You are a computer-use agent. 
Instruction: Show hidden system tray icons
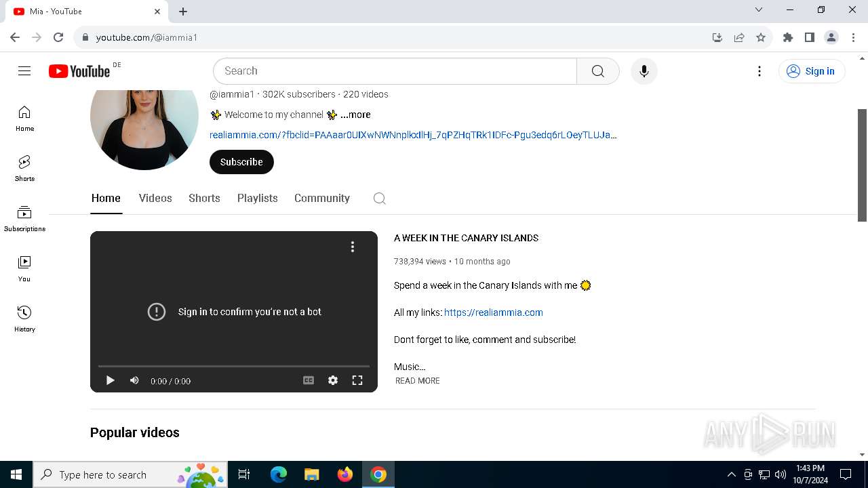coord(731,474)
